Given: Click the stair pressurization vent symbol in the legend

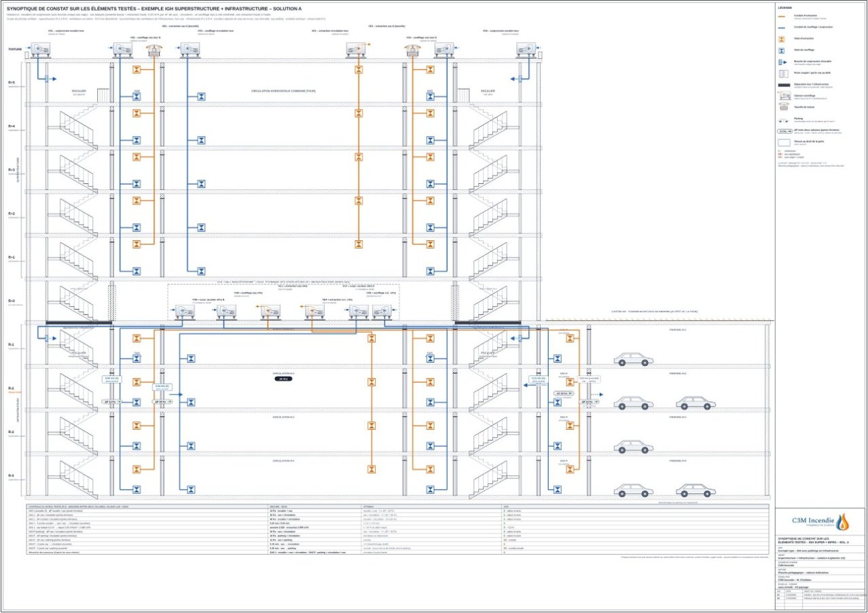Looking at the screenshot, I should pos(784,61).
